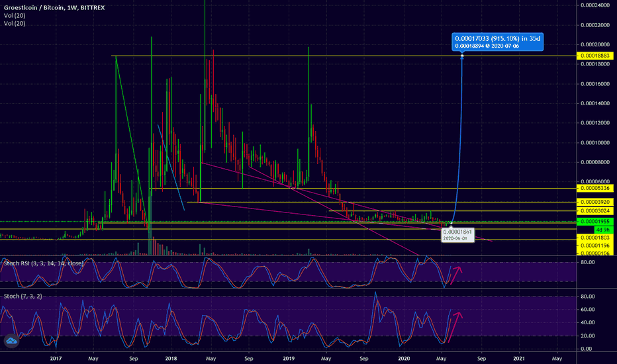Click the blue 915.10% in 35d forecast tooltip

click(x=498, y=42)
